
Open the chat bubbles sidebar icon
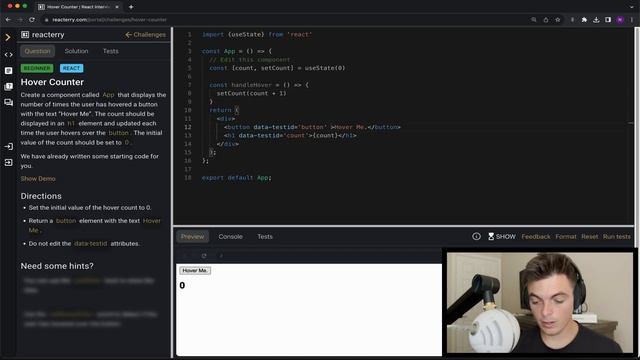[x=8, y=102]
